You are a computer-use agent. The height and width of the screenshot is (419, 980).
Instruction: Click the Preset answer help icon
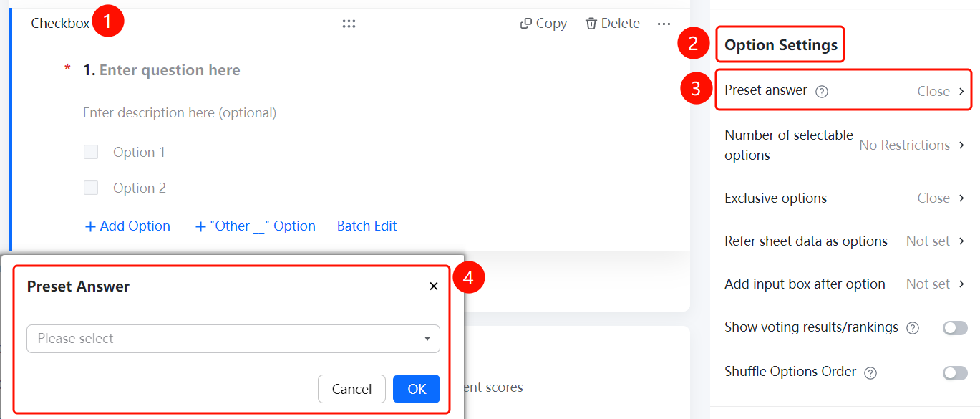[x=822, y=91]
